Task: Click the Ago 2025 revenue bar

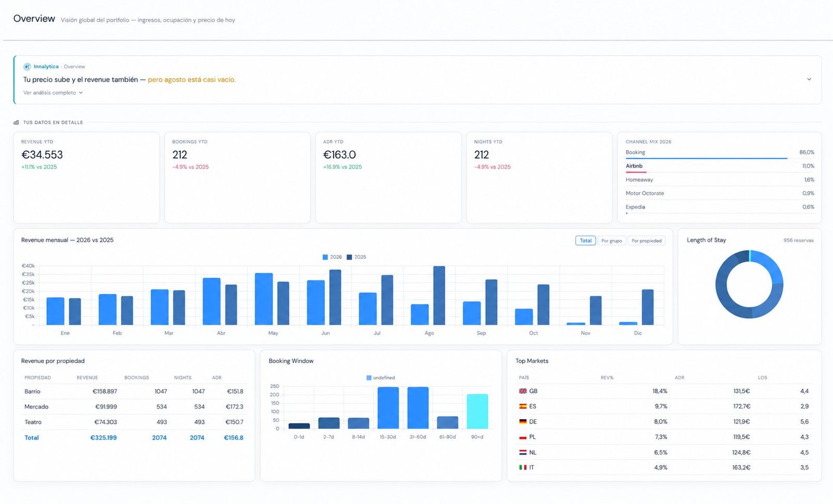Action: click(x=439, y=295)
